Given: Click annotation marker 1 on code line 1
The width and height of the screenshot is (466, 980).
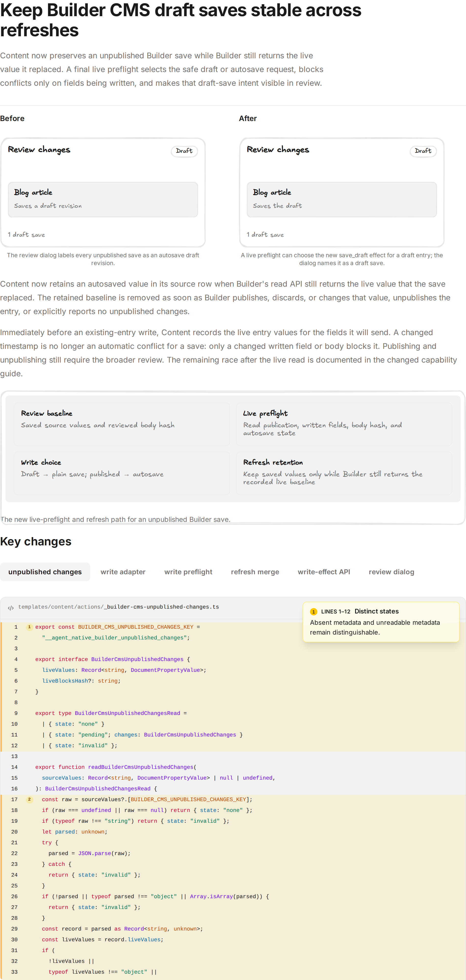Looking at the screenshot, I should [29, 627].
